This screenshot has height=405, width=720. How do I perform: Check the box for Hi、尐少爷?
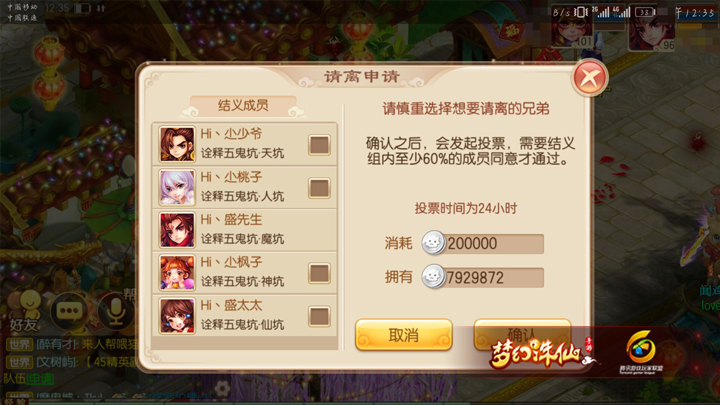(x=319, y=145)
